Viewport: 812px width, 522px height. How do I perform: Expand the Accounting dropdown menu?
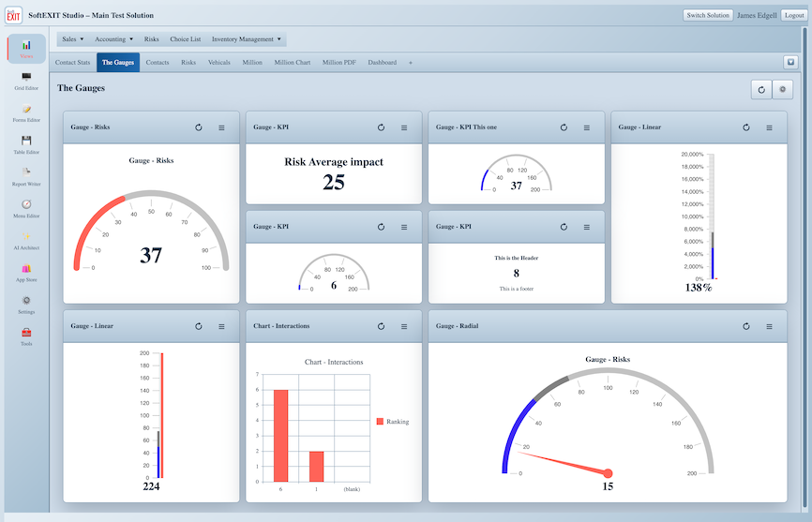tap(113, 39)
